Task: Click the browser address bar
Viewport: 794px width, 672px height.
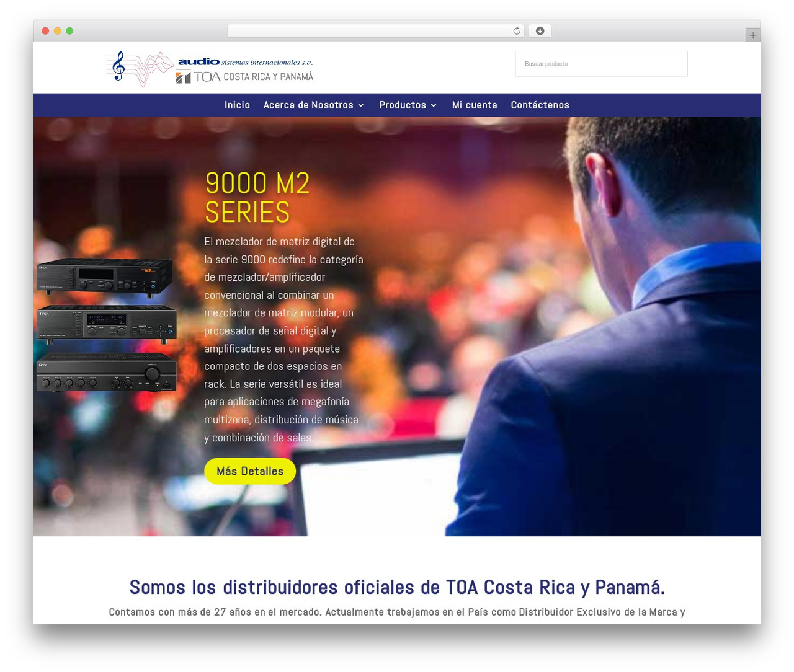Action: tap(375, 31)
